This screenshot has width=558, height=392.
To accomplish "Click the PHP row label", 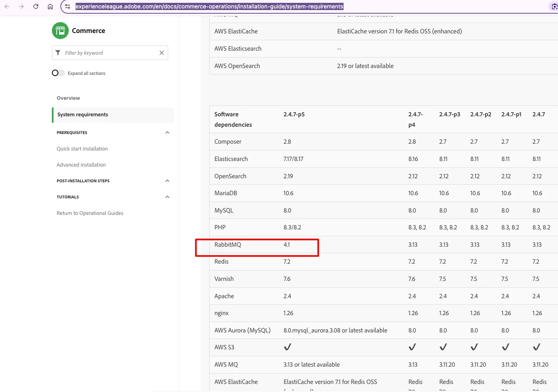I will [x=220, y=227].
